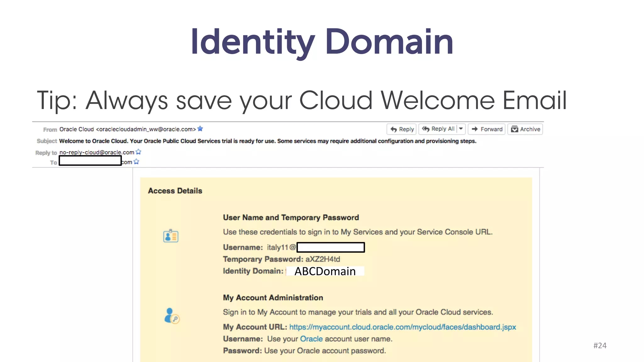This screenshot has height=362, width=644.
Task: Star the recipient address in To field
Action: [136, 162]
